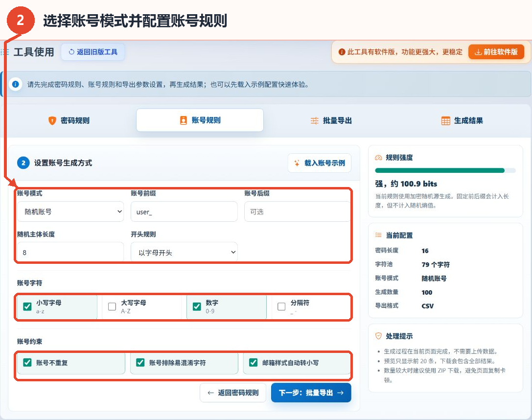Click the list icon next to 当前配置

[378, 235]
